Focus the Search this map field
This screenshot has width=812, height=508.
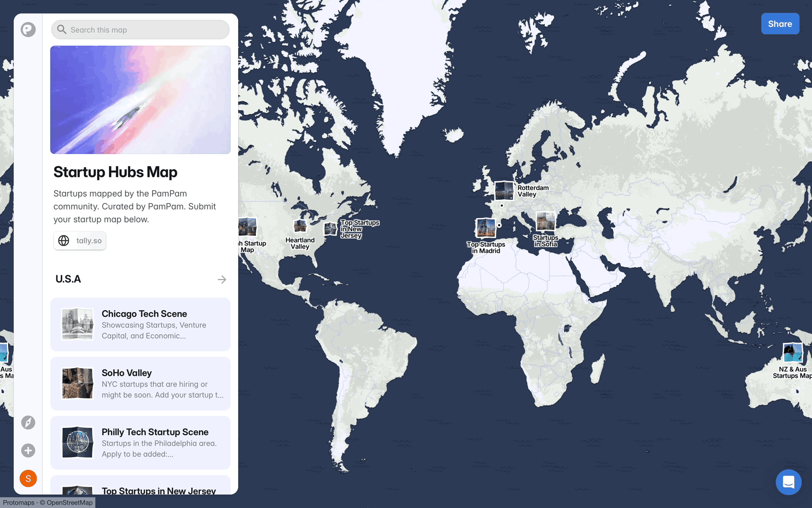(140, 30)
